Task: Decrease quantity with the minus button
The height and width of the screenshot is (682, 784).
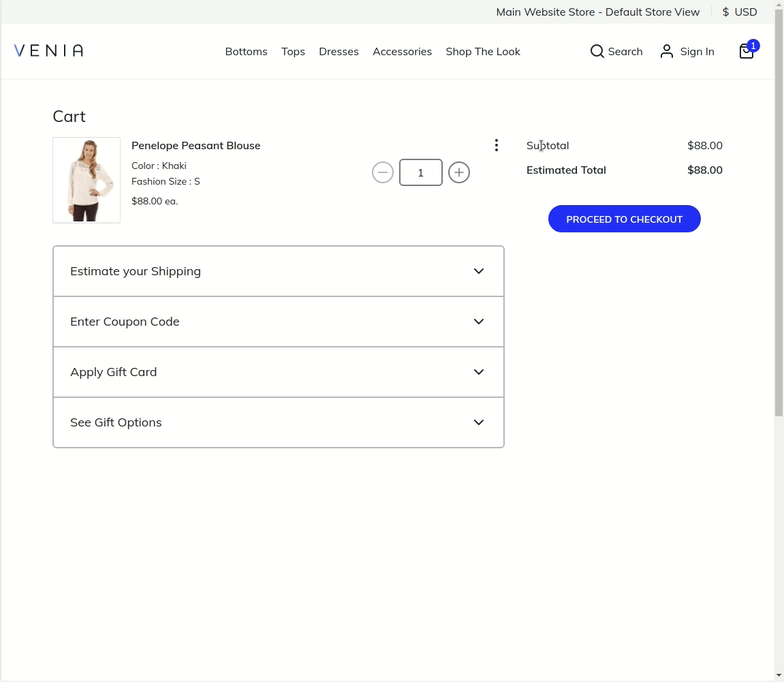Action: [x=383, y=172]
